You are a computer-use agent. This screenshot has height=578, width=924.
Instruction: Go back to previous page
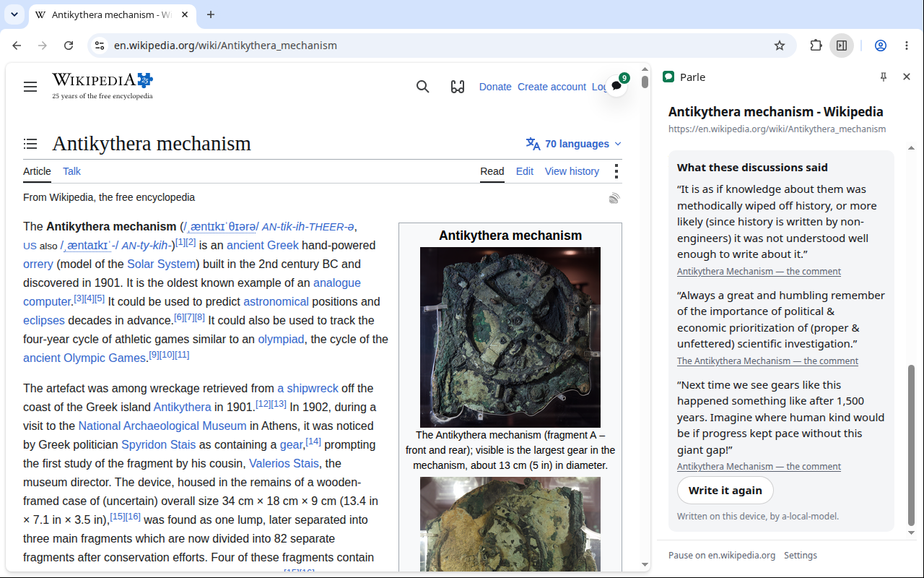pos(17,46)
